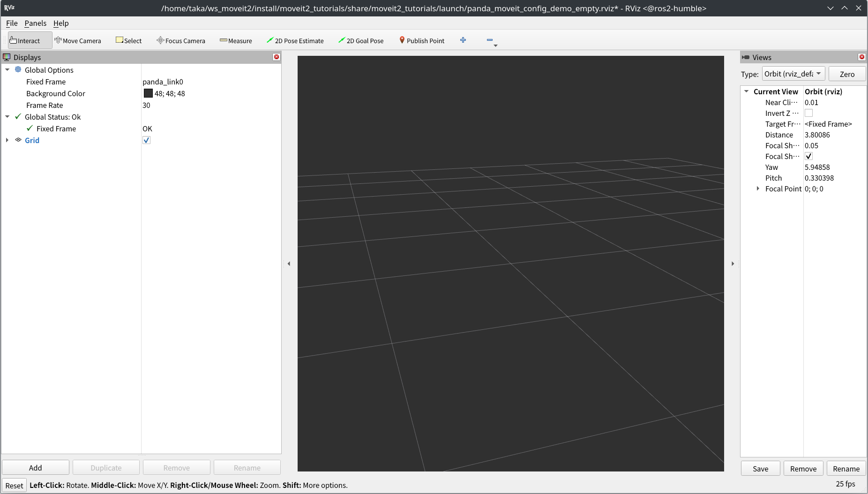This screenshot has width=868, height=494.
Task: Collapse the Global Status tree node
Action: 7,116
